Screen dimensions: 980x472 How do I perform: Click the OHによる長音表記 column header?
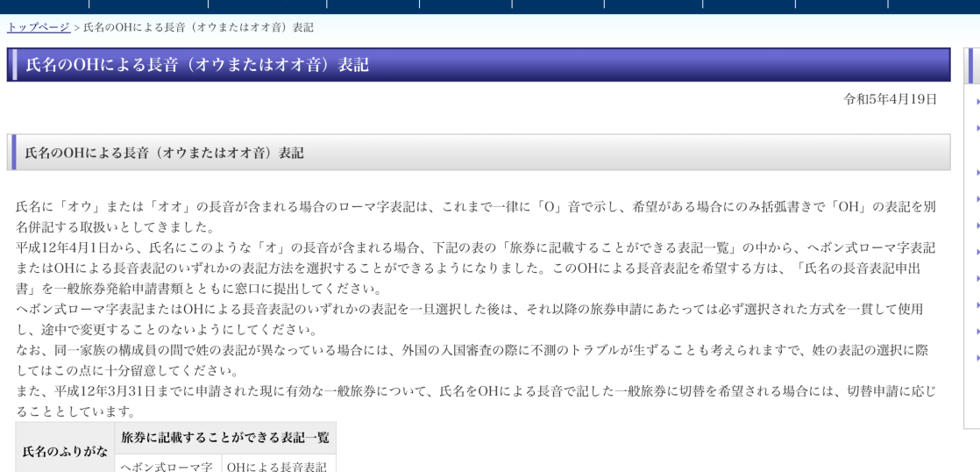click(x=279, y=466)
